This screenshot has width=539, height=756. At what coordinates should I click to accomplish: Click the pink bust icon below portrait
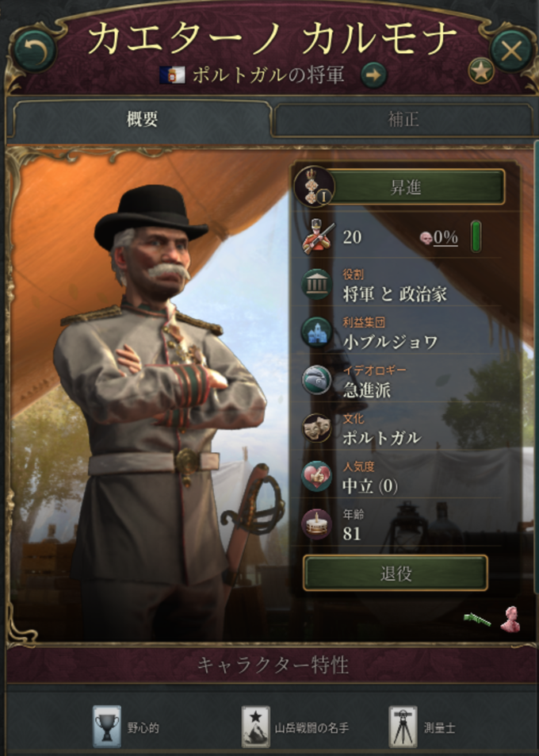pos(510,619)
